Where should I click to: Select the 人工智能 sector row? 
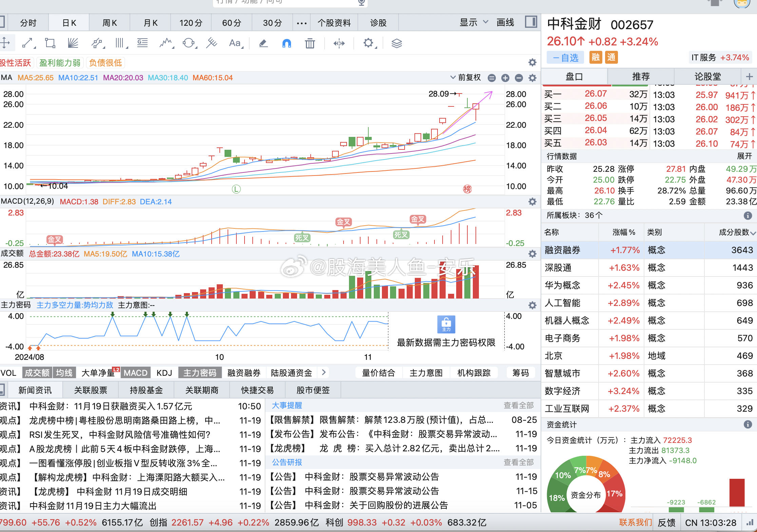[x=649, y=303]
